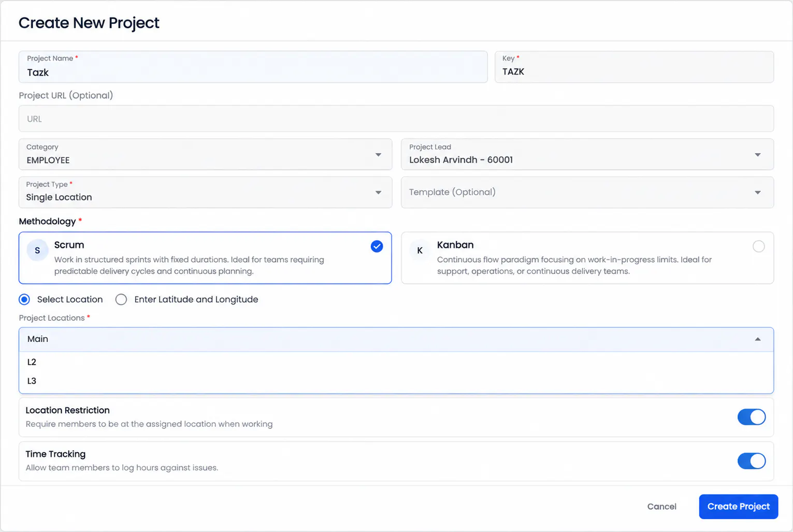Click 'Allow team members to log hours' text
This screenshot has height=532, width=793.
point(122,468)
